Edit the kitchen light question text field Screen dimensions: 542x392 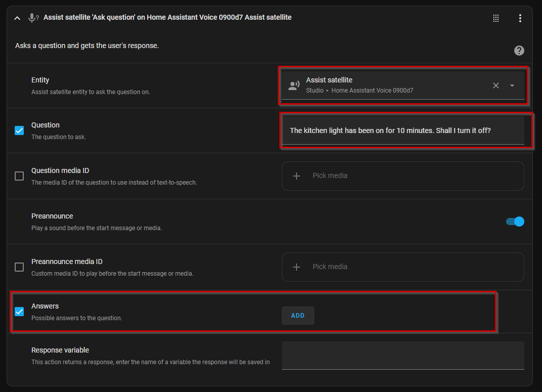403,130
